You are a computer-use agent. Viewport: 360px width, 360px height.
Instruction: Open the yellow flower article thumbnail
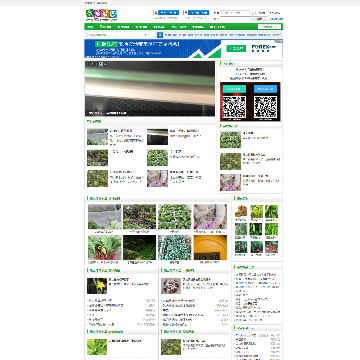[97, 286]
